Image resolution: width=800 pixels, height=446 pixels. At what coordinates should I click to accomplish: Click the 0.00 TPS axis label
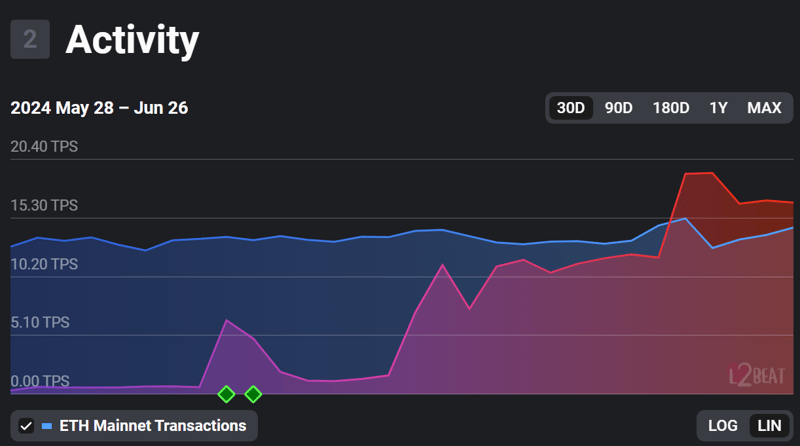coord(40,381)
